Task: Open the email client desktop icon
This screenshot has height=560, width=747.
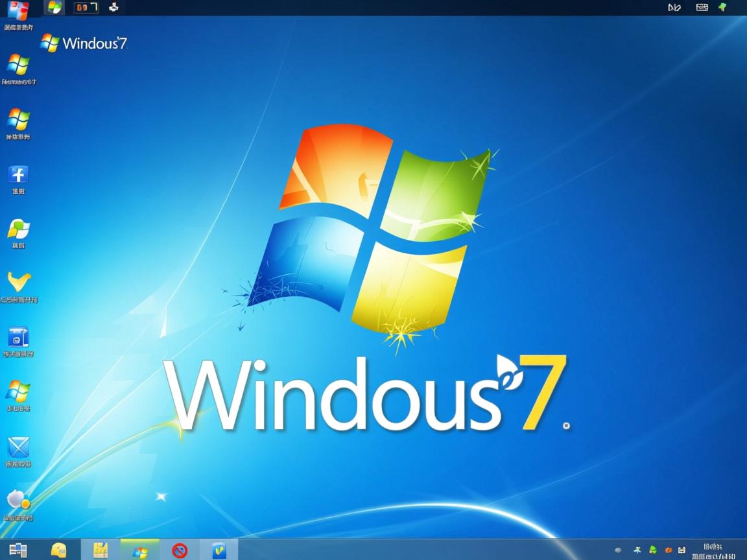Action: (x=18, y=449)
